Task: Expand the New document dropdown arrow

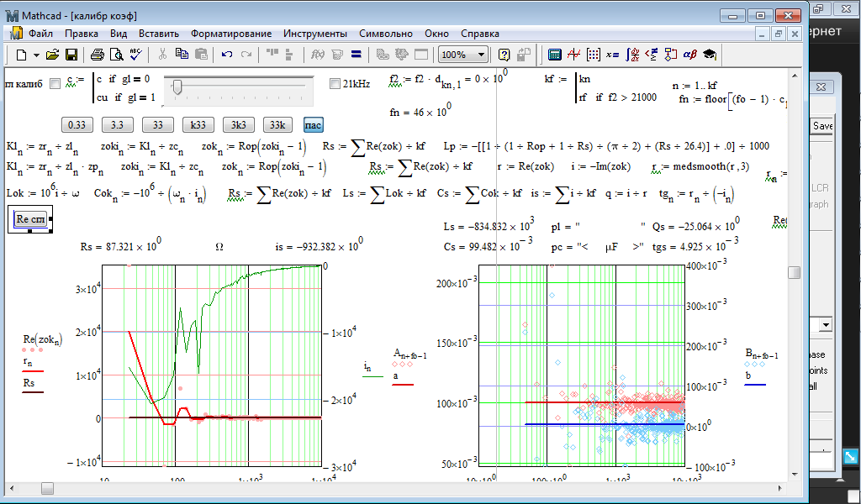Action: pyautogui.click(x=35, y=55)
